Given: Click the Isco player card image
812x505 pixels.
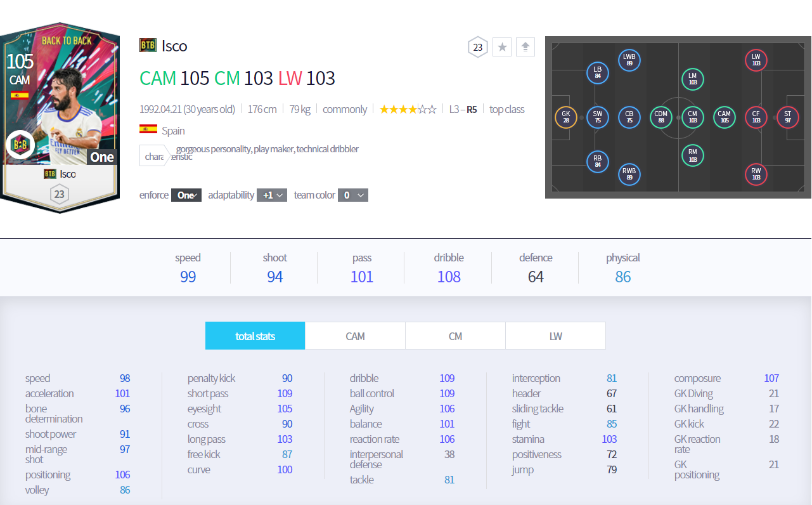Looking at the screenshot, I should coord(60,117).
